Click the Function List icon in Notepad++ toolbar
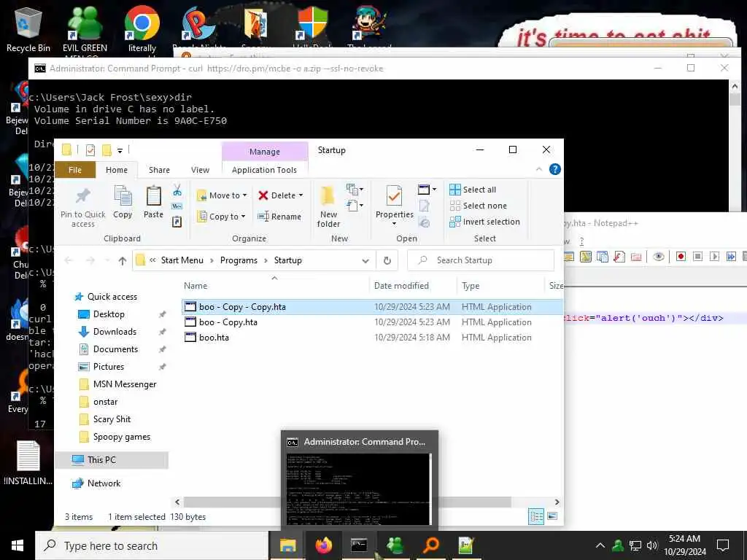Screen dimensions: 747x560 point(619,257)
